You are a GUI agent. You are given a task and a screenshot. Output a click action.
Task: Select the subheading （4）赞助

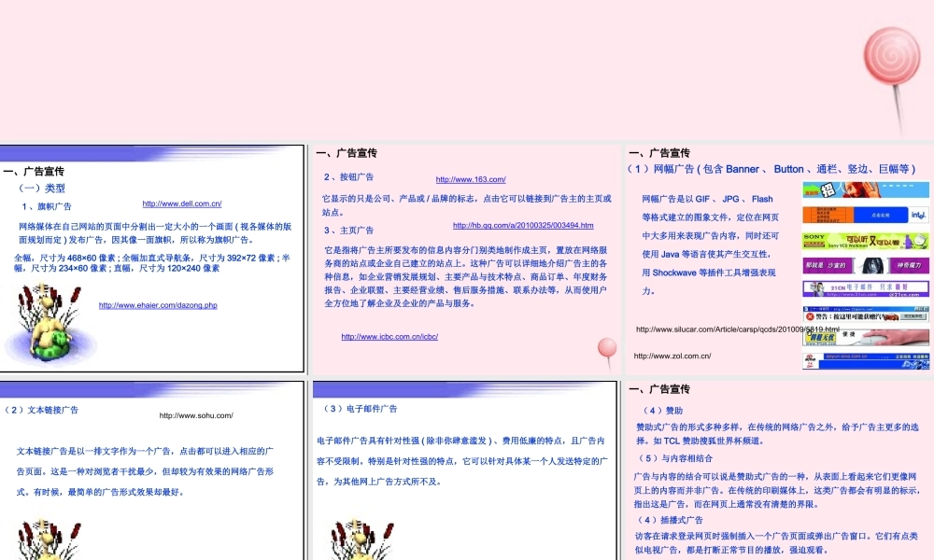(662, 411)
